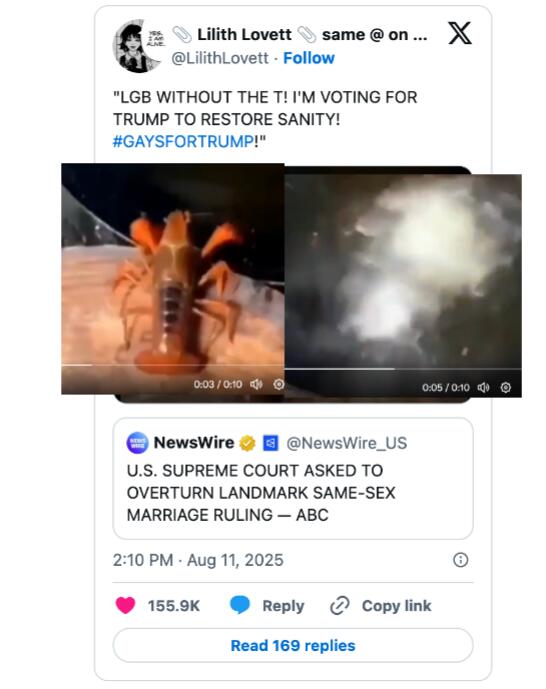
Task: Open the #GAYSFORTRUMP hashtag
Action: [x=183, y=141]
